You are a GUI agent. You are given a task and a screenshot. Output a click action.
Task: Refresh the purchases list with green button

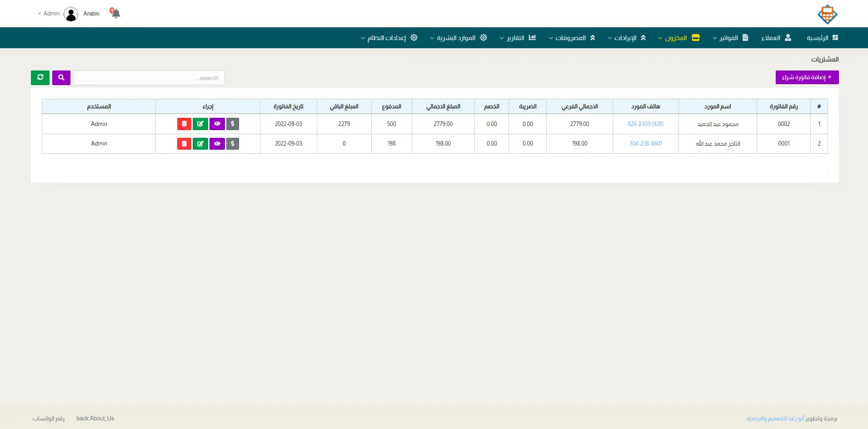point(40,78)
